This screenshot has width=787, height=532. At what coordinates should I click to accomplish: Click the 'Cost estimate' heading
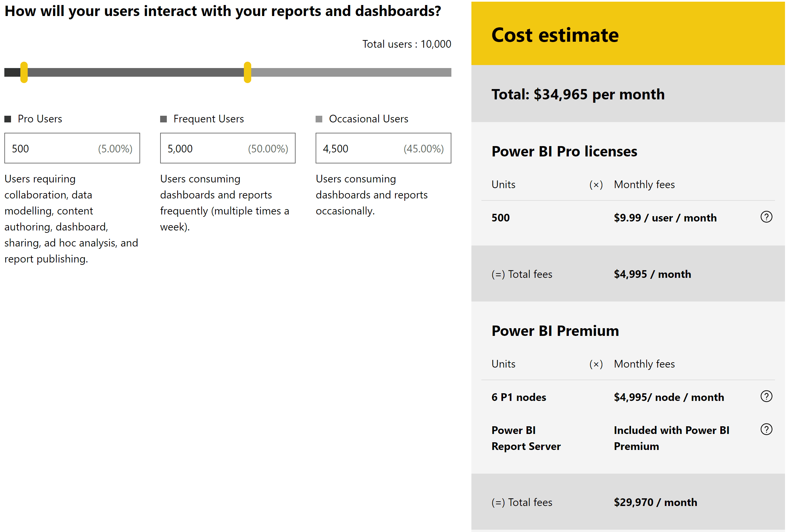[x=555, y=35]
